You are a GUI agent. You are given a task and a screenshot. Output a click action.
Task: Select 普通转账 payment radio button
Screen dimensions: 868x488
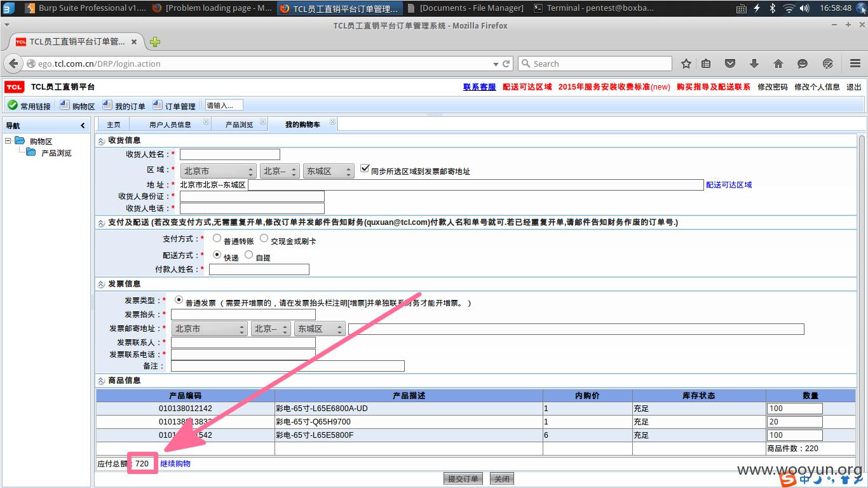click(x=217, y=239)
